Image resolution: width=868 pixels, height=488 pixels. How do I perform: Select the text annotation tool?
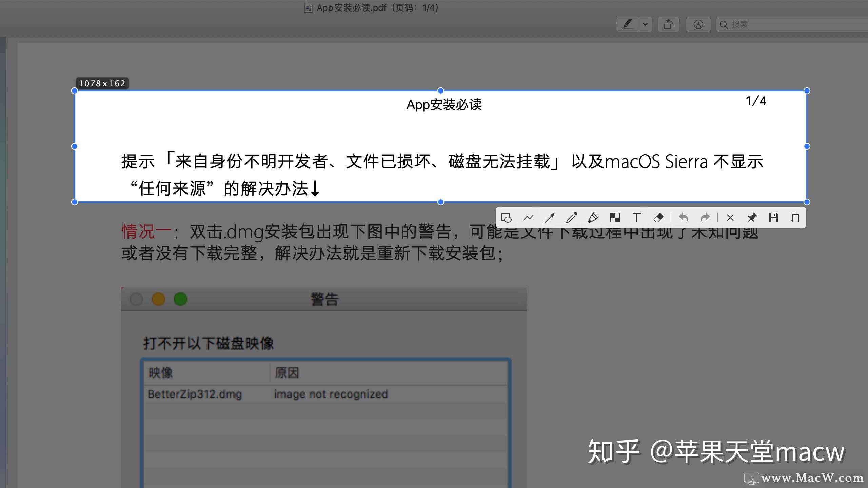pyautogui.click(x=636, y=218)
